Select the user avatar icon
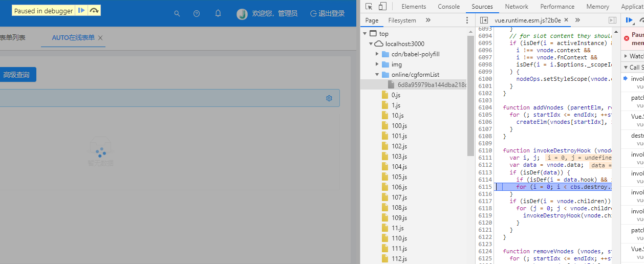The width and height of the screenshot is (644, 264). [x=242, y=14]
